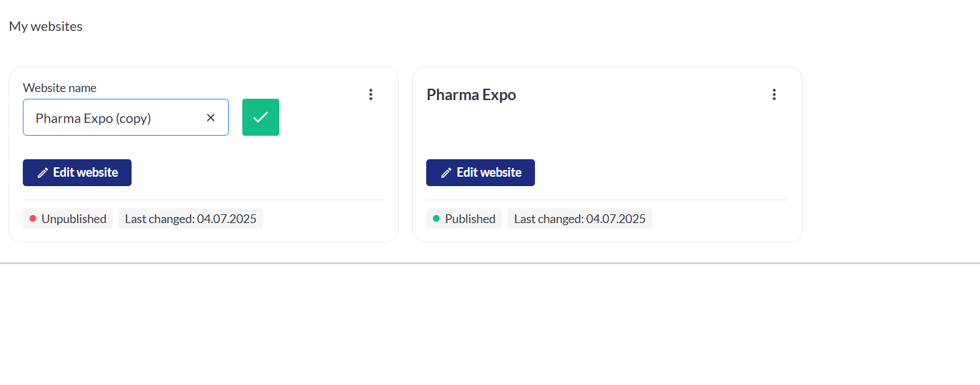Click the "Published" status label

tap(470, 219)
